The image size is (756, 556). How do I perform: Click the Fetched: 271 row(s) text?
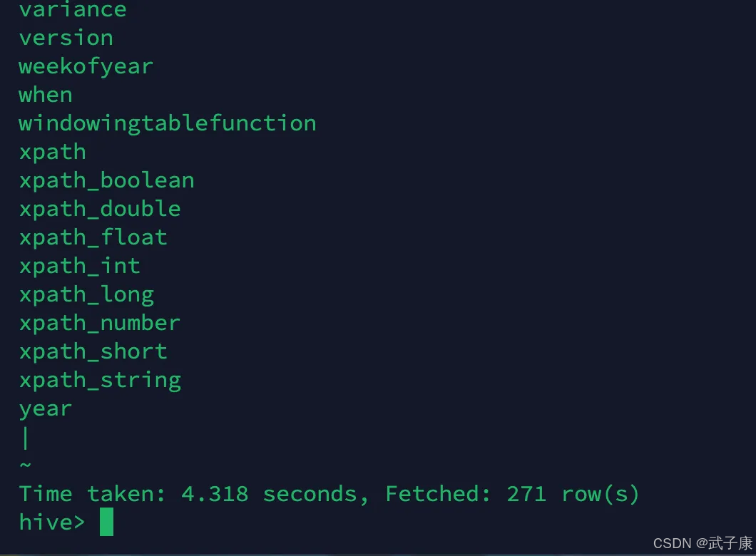click(512, 494)
